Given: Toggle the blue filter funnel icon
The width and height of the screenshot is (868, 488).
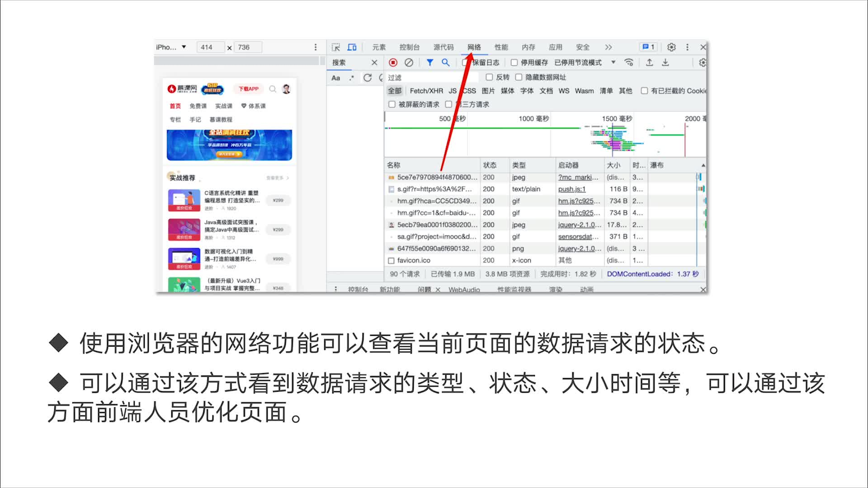Looking at the screenshot, I should point(430,62).
